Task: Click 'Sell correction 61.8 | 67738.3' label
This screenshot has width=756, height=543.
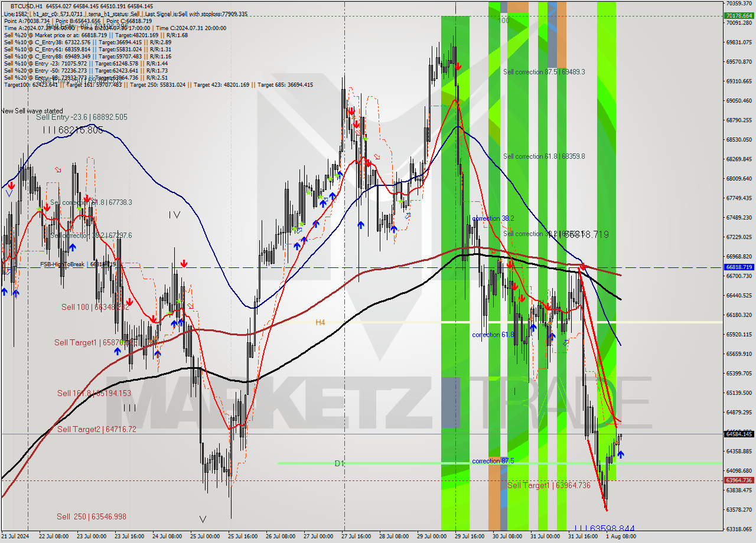Action: 91,202
